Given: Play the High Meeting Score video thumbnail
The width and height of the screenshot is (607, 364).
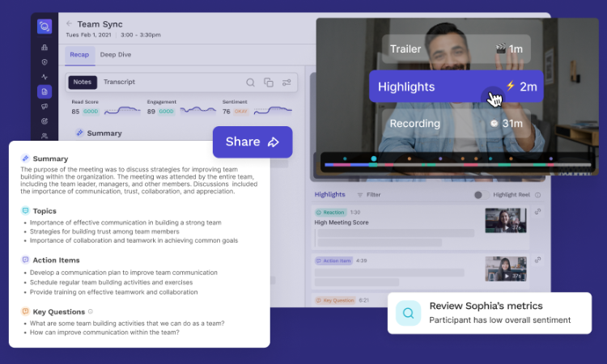Looking at the screenshot, I should (506, 220).
